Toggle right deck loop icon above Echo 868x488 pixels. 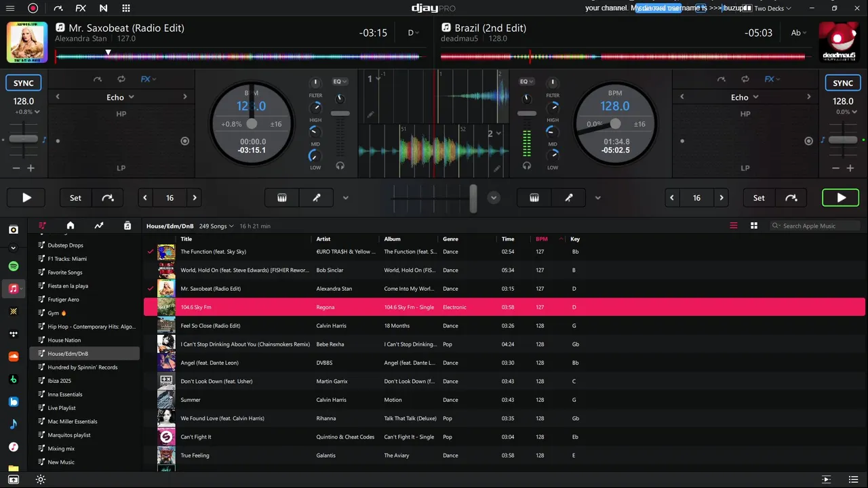pos(745,79)
